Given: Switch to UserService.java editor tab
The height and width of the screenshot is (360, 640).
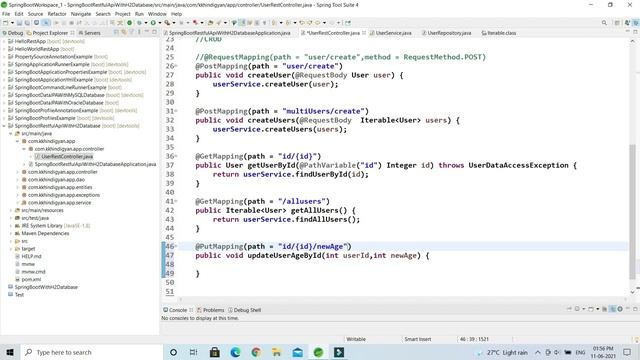Looking at the screenshot, I should pyautogui.click(x=391, y=33).
